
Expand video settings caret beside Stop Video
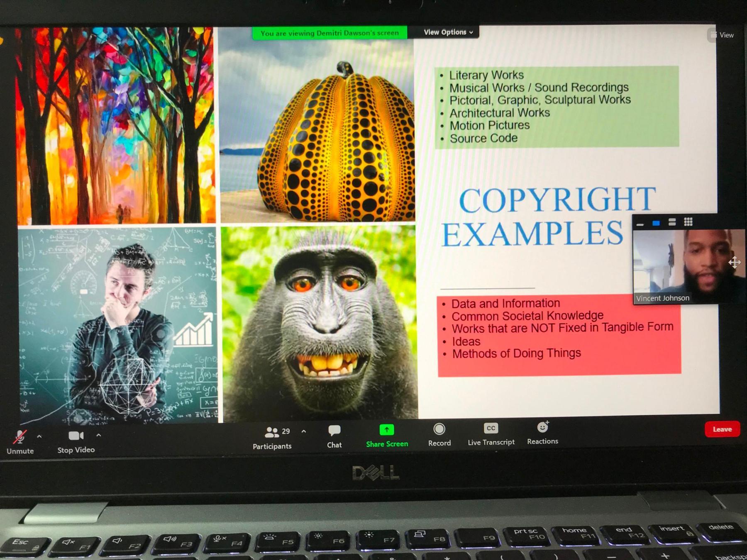pos(98,436)
